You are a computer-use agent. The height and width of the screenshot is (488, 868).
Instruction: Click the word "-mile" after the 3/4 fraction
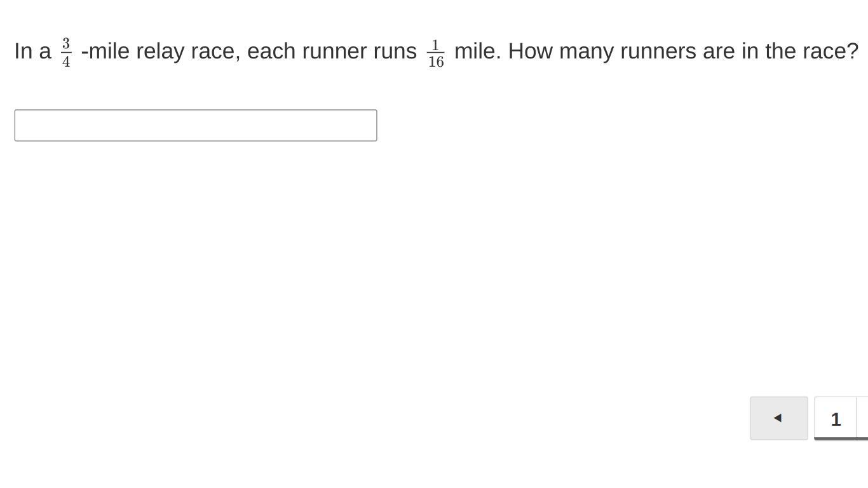[105, 51]
